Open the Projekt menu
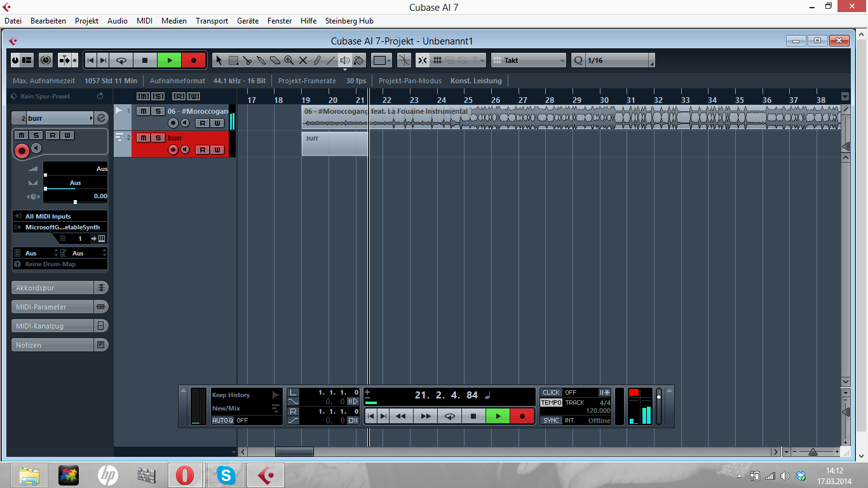Screen dimensions: 868x488 [86, 21]
